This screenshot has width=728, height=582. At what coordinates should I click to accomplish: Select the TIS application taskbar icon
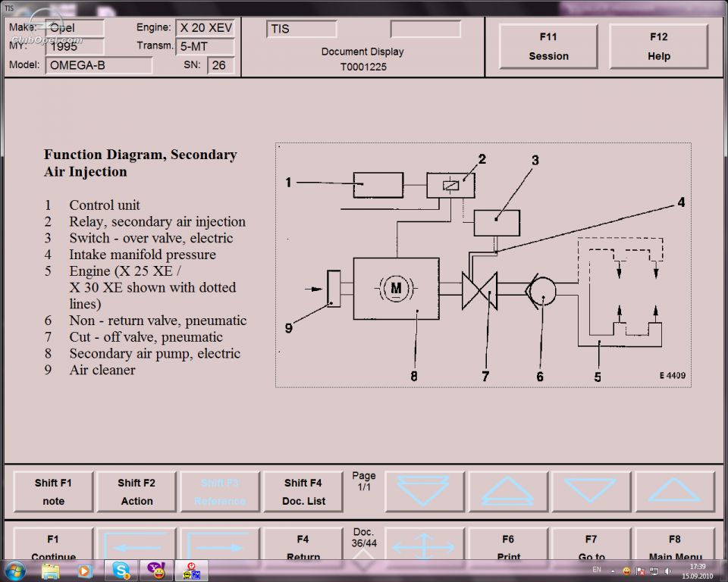pos(191,571)
